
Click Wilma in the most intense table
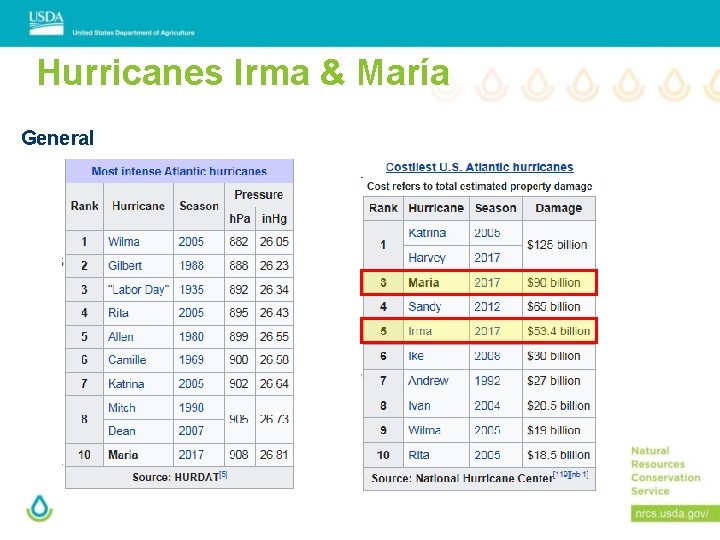point(124,242)
